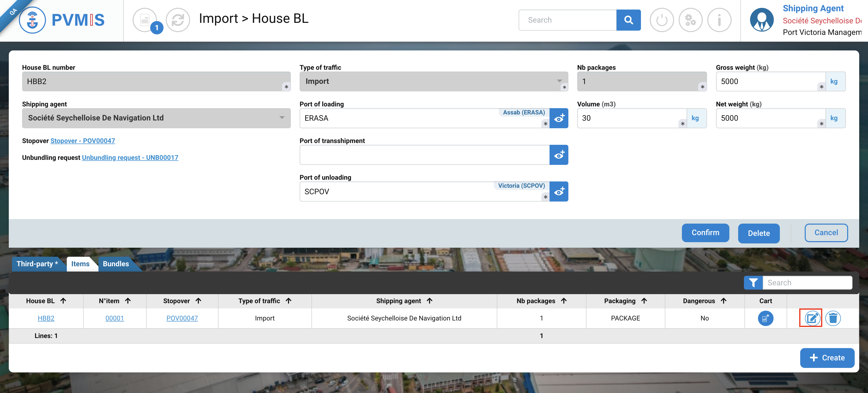The image size is (868, 393).
Task: Click the information icon in header
Action: pyautogui.click(x=719, y=20)
